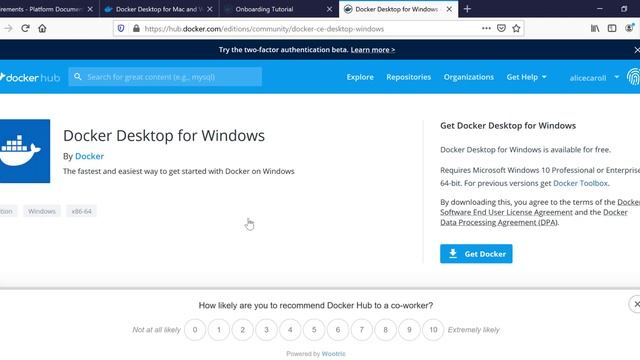Rate recommendation 10 in the survey

(x=433, y=330)
